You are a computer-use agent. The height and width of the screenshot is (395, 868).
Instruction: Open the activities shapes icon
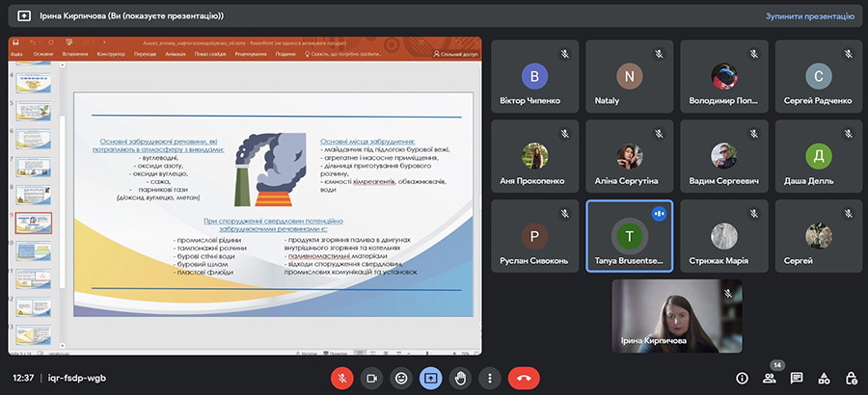pos(824,378)
